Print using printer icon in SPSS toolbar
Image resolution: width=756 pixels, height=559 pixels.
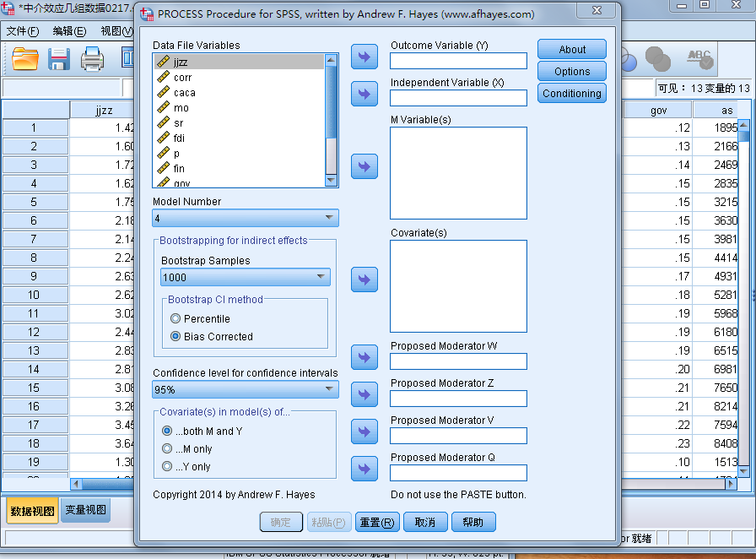click(x=92, y=59)
